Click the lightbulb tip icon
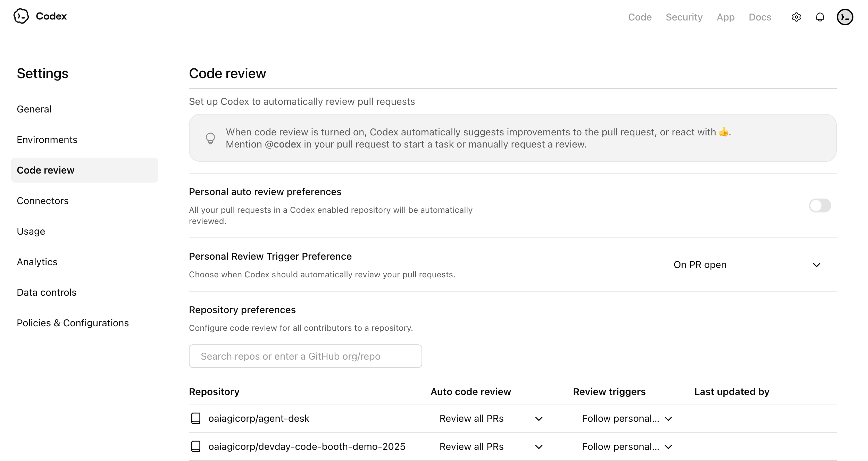 click(x=211, y=138)
